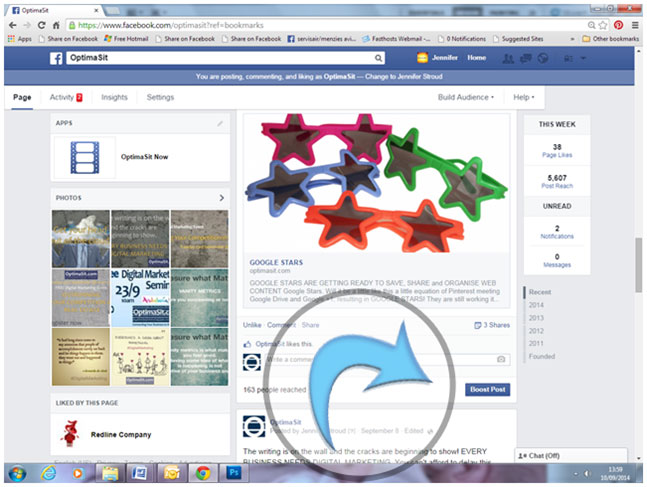647x487 pixels.
Task: Launch Internet Explorer from taskbar
Action: click(x=48, y=473)
